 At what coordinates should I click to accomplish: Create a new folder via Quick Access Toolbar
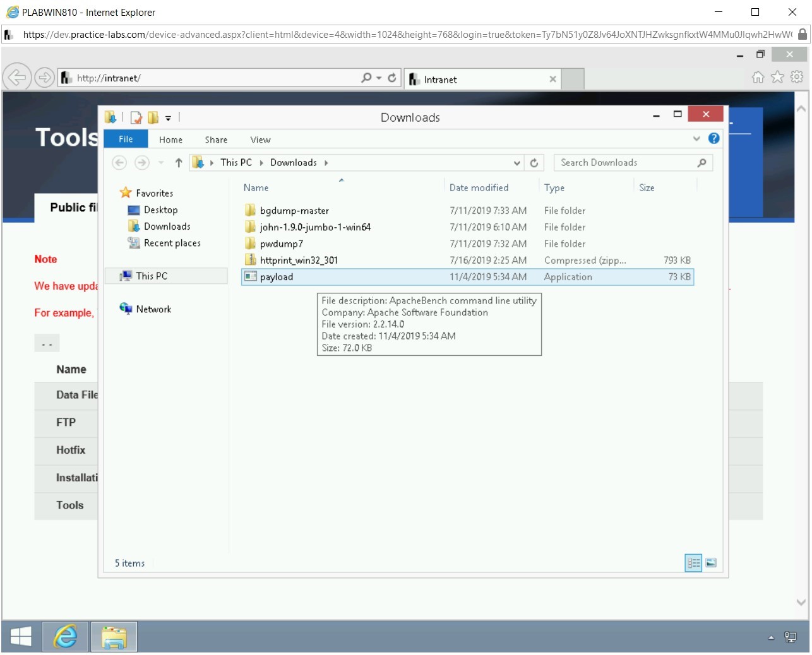point(153,117)
